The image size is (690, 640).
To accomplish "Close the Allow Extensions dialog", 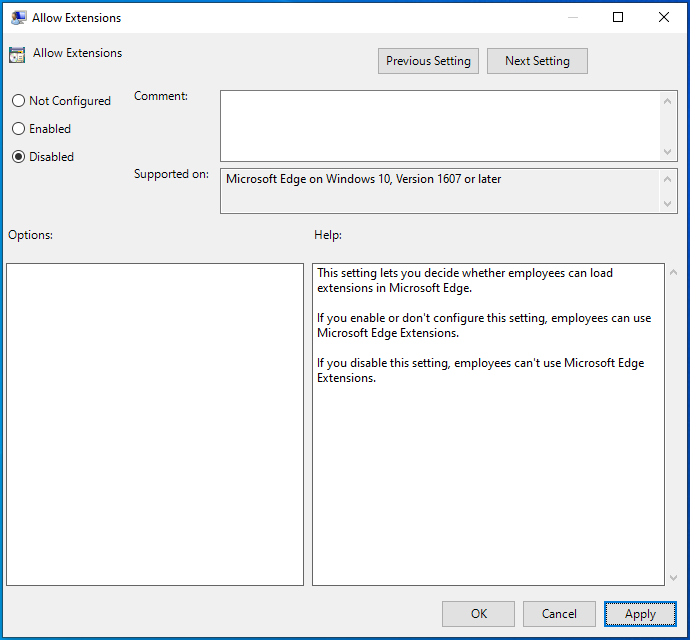I will pyautogui.click(x=664, y=17).
